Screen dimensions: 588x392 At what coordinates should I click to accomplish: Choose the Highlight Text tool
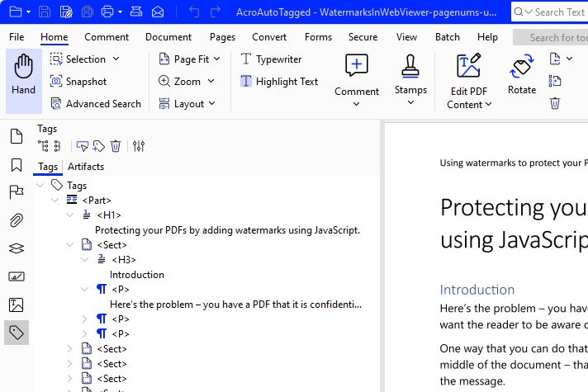279,82
